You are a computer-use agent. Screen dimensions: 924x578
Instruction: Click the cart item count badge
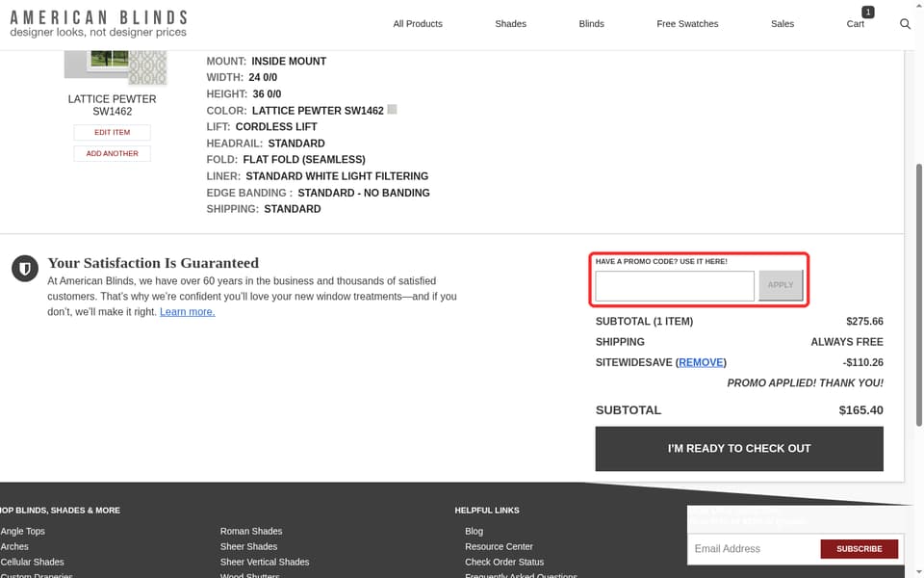(x=867, y=12)
